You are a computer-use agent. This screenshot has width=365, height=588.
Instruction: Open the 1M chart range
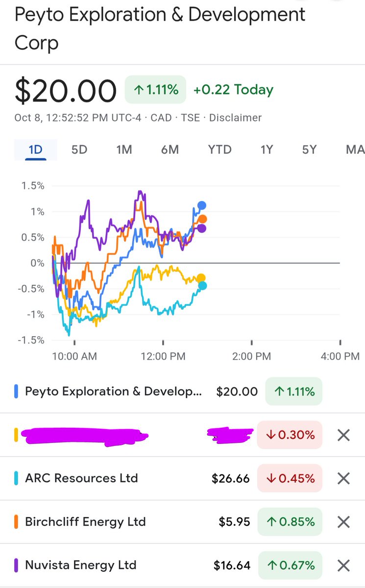(x=124, y=149)
